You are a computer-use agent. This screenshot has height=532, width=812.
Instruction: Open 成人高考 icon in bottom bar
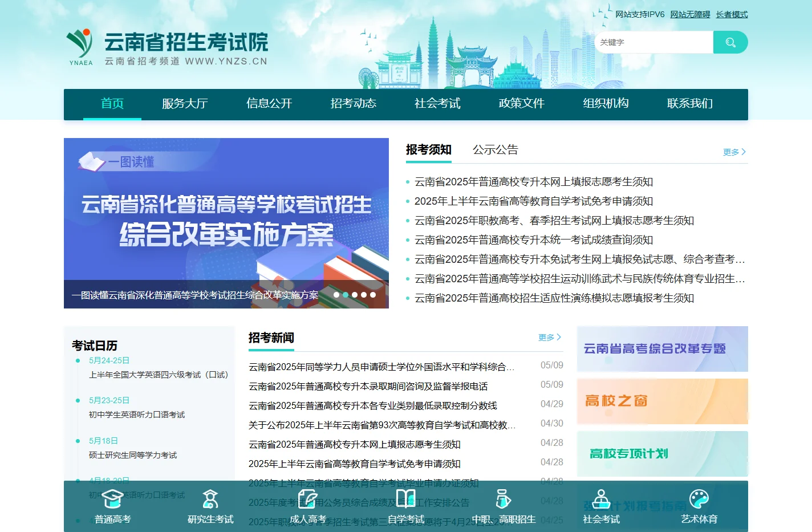tap(308, 506)
